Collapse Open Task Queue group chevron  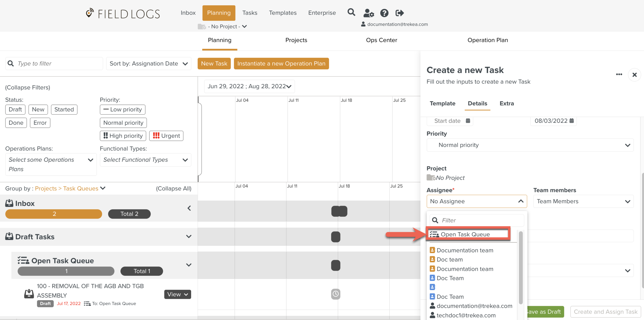click(x=189, y=265)
